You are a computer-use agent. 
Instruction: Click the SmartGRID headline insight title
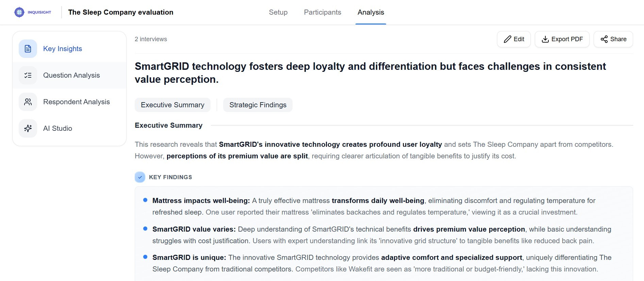click(370, 73)
